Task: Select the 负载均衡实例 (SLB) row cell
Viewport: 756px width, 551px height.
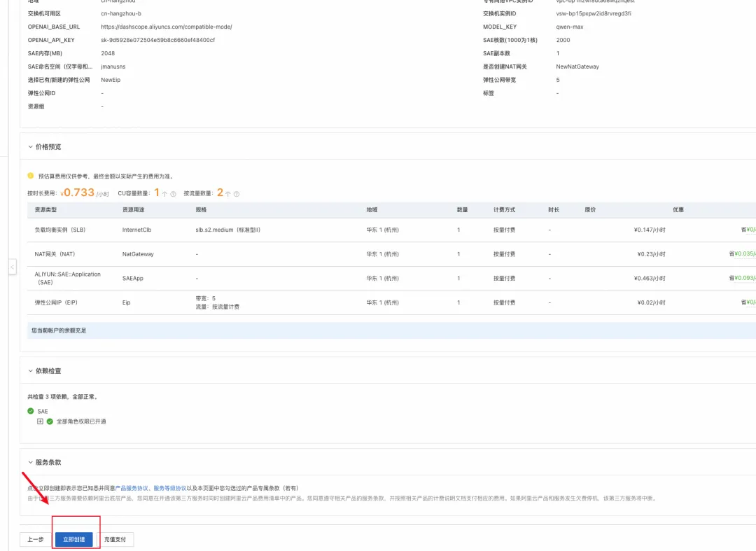Action: click(x=59, y=230)
